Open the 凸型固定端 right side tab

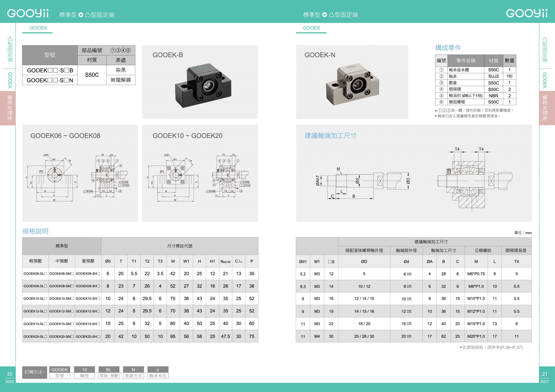click(x=545, y=49)
